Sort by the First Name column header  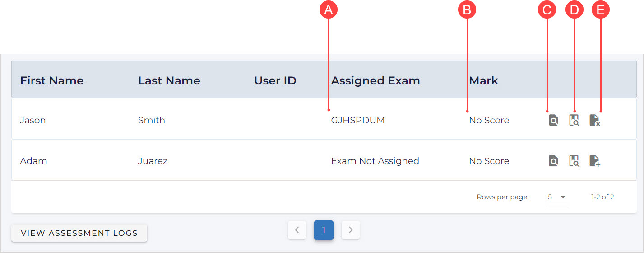[x=52, y=81]
